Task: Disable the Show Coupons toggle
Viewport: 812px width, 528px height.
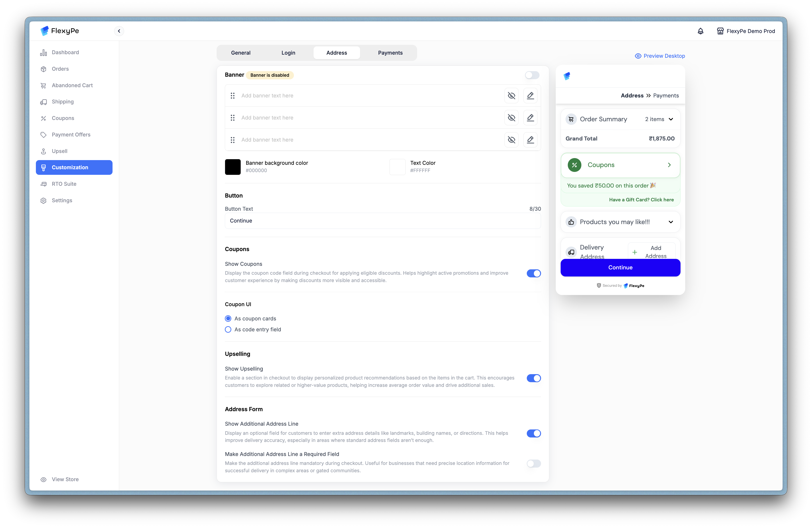Action: [534, 273]
